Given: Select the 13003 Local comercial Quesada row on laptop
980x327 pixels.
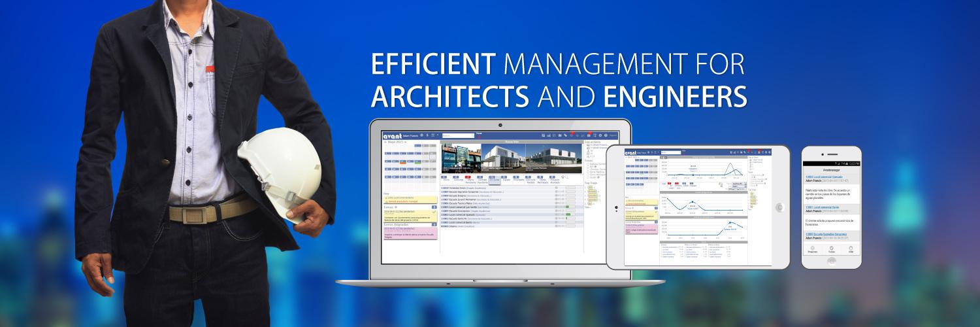Looking at the screenshot, I should coord(512,215).
